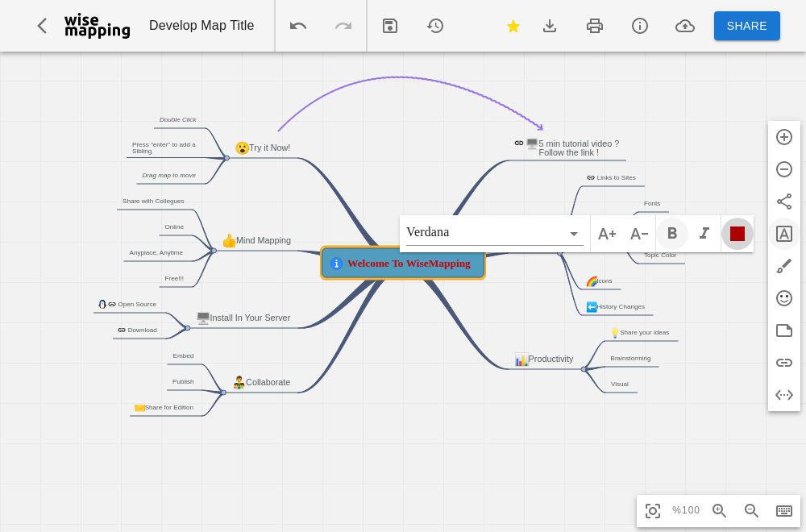
Task: Open the topic style brush tool
Action: tap(784, 266)
